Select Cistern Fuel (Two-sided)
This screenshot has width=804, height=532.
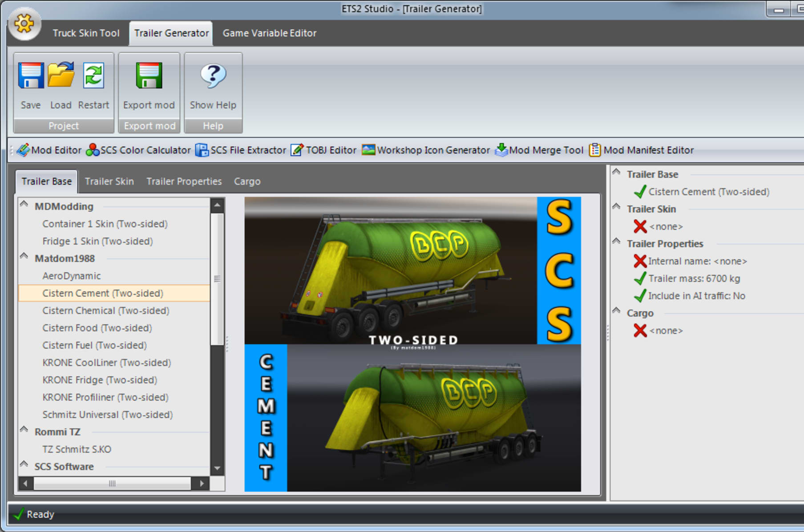tap(94, 345)
